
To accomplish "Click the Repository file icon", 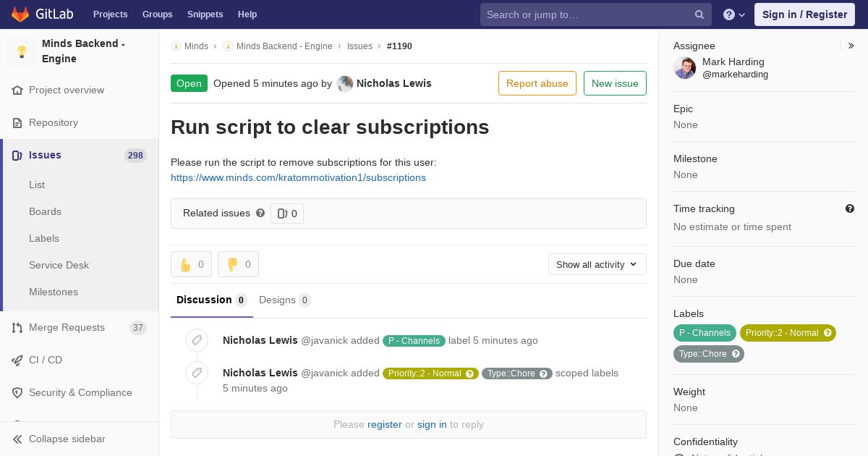I will click(17, 123).
